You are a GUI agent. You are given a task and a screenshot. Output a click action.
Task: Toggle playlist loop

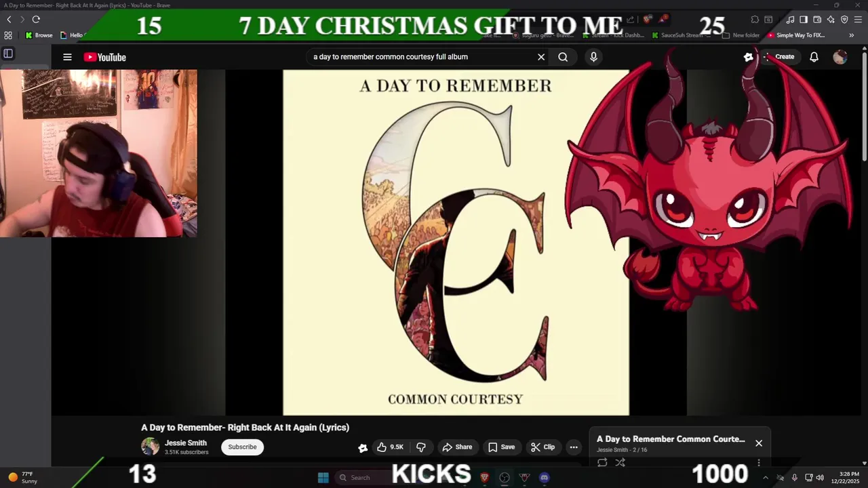pos(602,462)
